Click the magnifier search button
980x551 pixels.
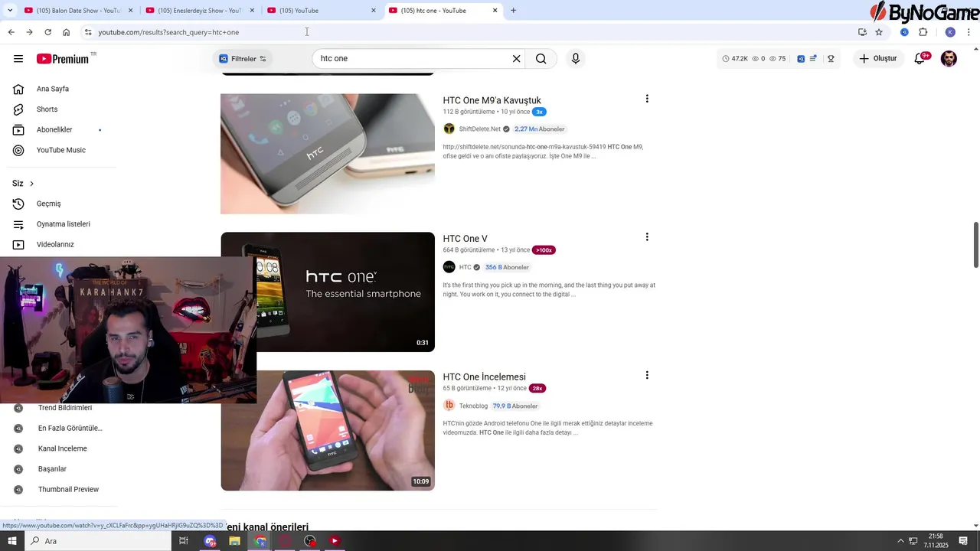tap(541, 59)
